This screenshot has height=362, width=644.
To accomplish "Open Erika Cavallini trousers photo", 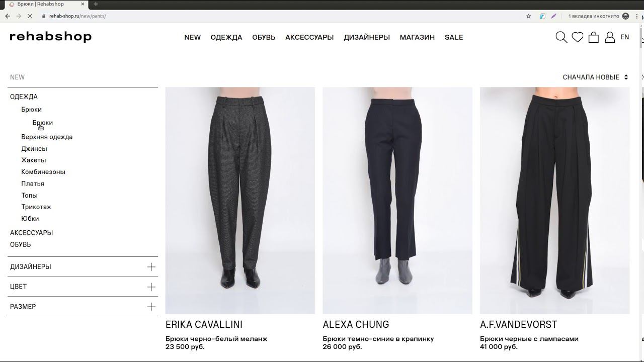I will tap(240, 201).
